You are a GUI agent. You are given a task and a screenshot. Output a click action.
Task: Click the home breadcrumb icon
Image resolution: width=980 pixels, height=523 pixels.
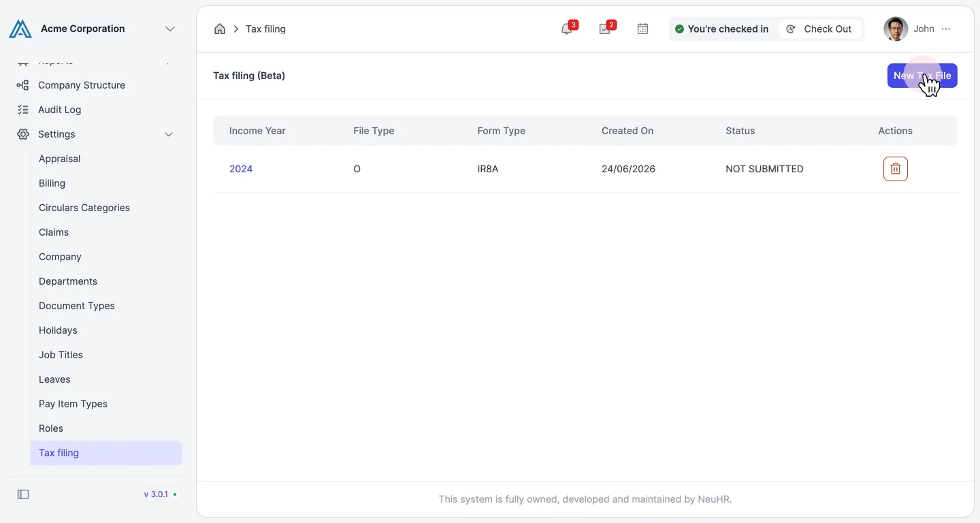[220, 29]
